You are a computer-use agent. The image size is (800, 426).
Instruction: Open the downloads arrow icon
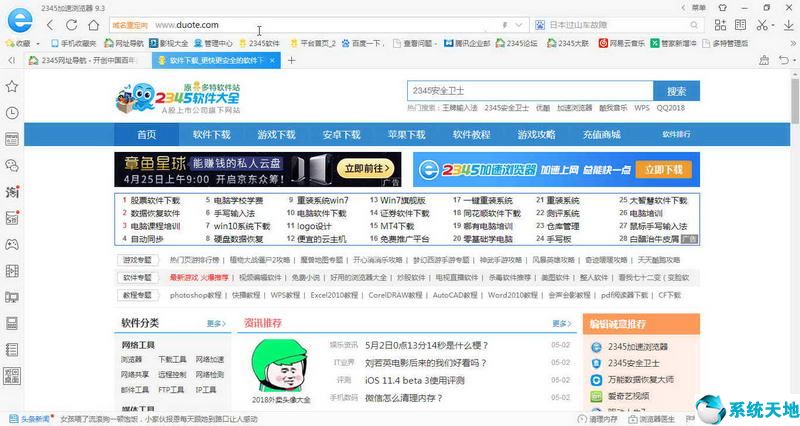pyautogui.click(x=789, y=24)
